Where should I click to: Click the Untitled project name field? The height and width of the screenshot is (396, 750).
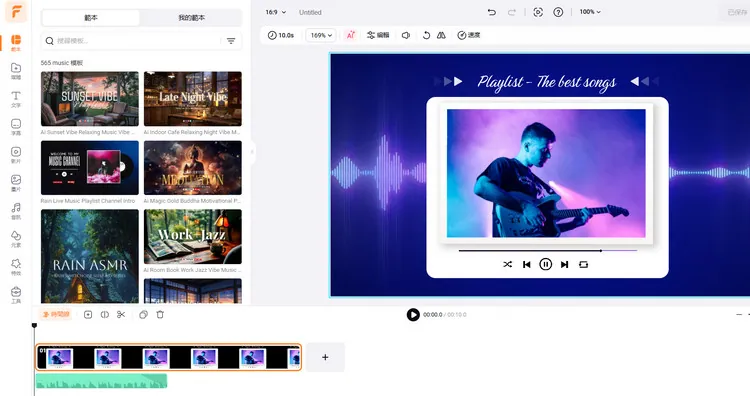click(310, 12)
